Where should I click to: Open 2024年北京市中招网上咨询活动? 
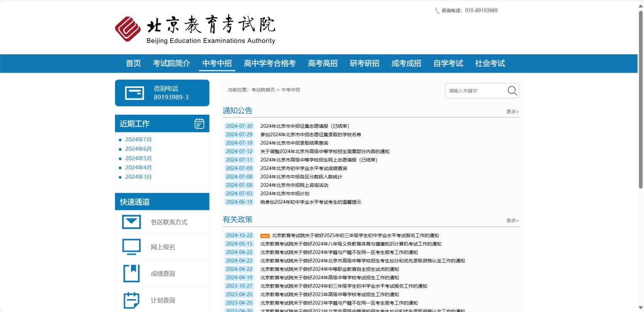coord(294,185)
